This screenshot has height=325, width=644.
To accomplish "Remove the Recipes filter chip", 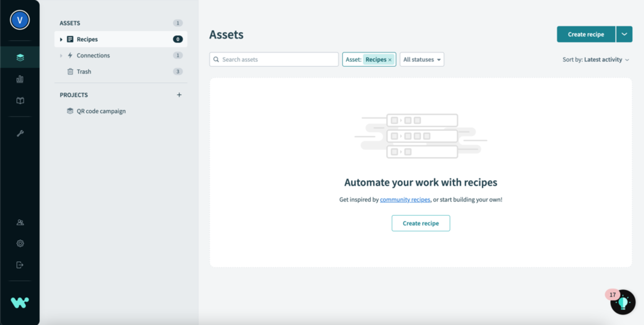I will click(390, 60).
